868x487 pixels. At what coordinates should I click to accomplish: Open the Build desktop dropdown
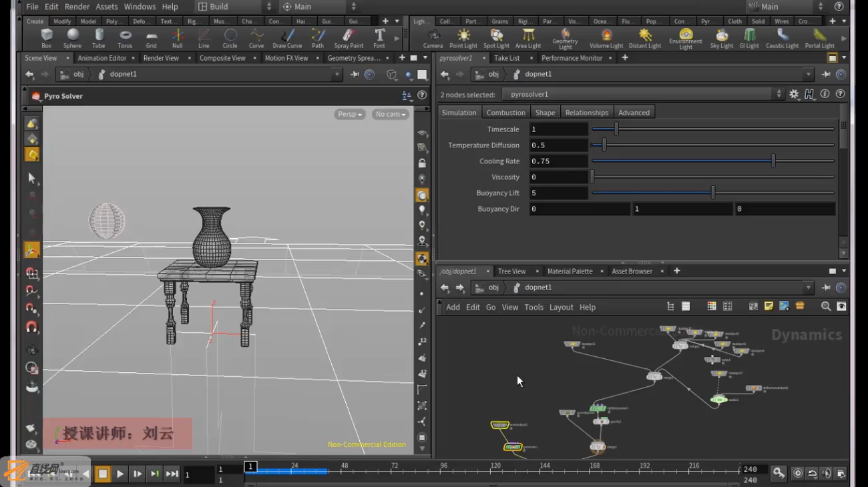(235, 7)
